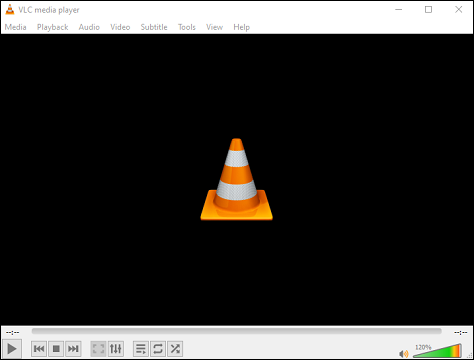Open the Playback menu
Screen dimensions: 474x360
52,27
